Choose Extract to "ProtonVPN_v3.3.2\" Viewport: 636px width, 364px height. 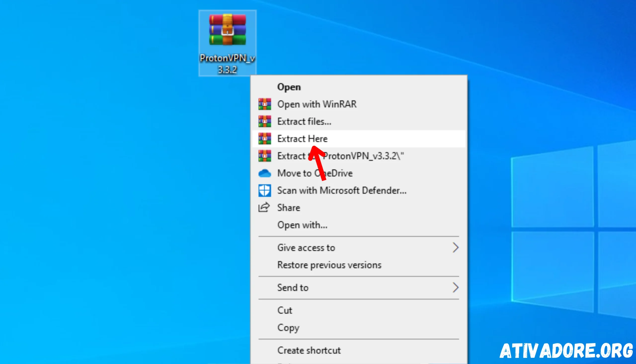[x=358, y=156]
